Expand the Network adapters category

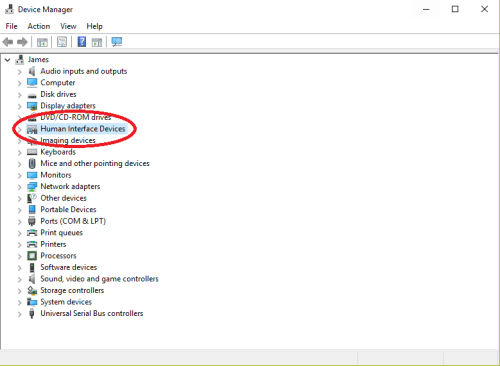coord(20,187)
